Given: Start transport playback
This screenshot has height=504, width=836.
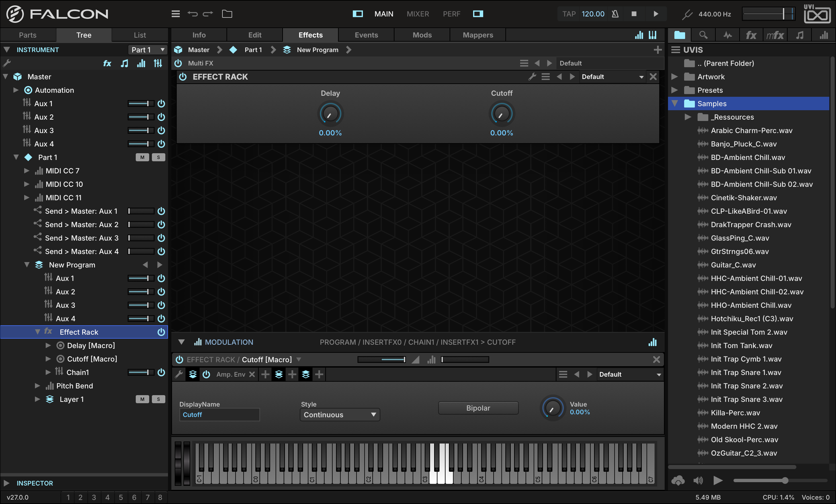Looking at the screenshot, I should tap(656, 14).
